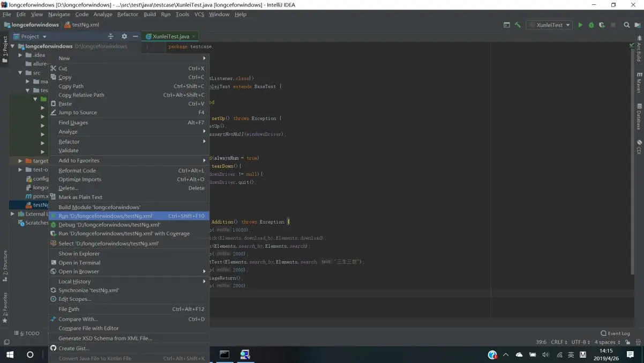Open the Event Log
Image resolution: width=644 pixels, height=363 pixels.
[x=615, y=334]
